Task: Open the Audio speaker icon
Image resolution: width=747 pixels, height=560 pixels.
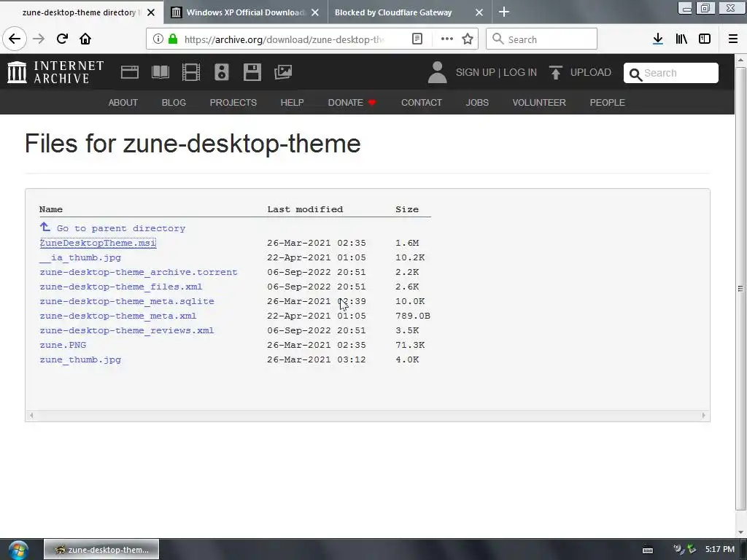Action: click(x=222, y=72)
